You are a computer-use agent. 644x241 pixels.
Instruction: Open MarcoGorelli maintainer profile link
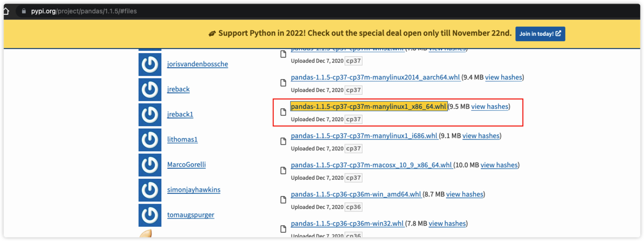pyautogui.click(x=186, y=165)
